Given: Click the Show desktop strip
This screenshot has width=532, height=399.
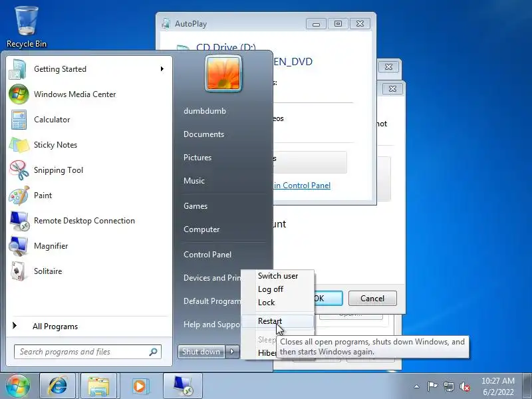Looking at the screenshot, I should tap(527, 386).
